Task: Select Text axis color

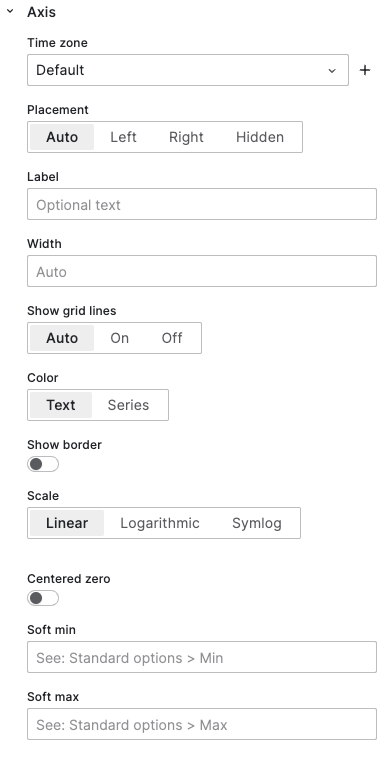Action: 61,405
